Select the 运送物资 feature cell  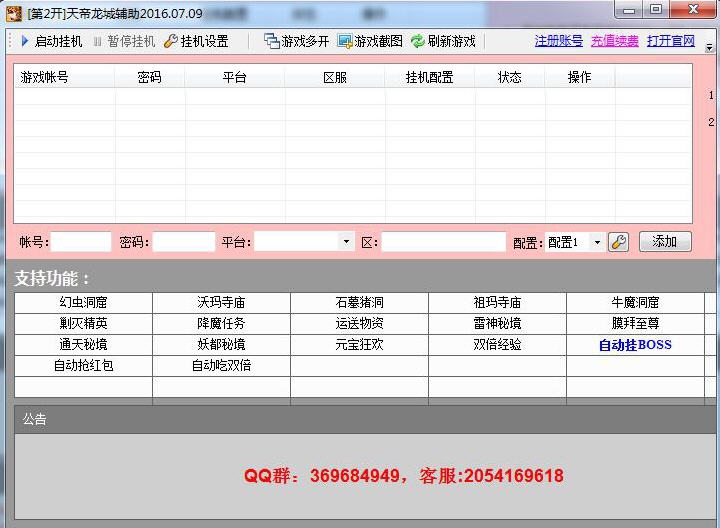pos(360,324)
